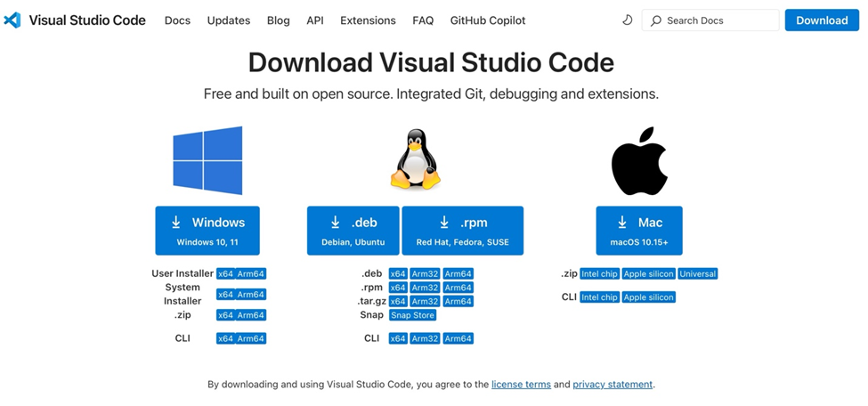
Task: Open the license terms link
Action: click(x=521, y=385)
